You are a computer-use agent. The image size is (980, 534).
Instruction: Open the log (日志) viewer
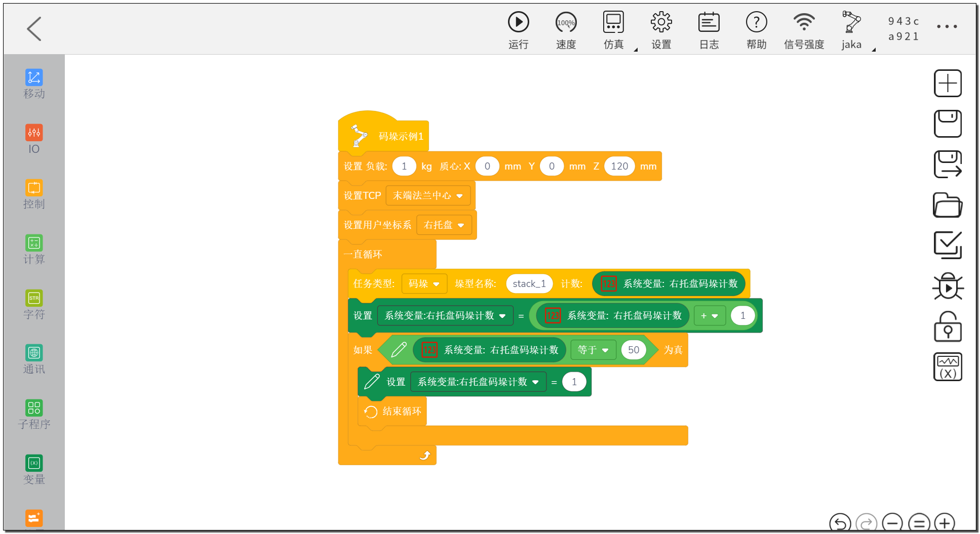709,22
